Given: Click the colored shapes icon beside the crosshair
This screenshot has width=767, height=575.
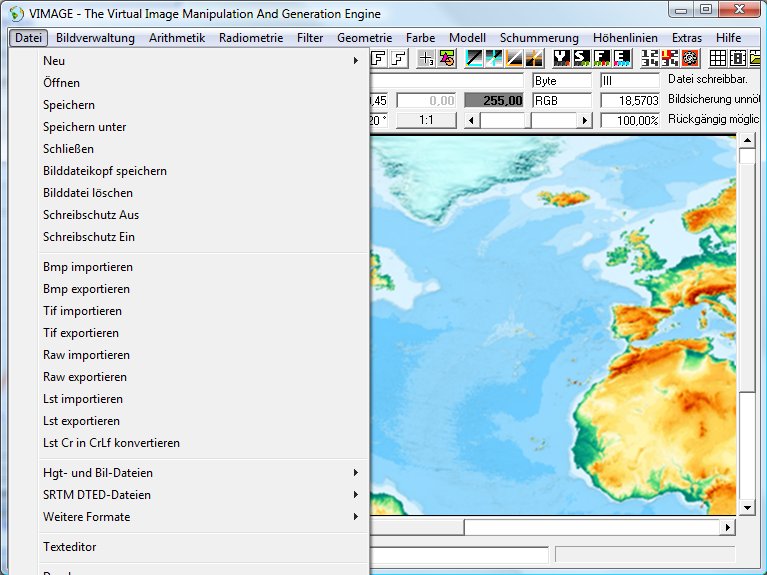Looking at the screenshot, I should click(446, 58).
